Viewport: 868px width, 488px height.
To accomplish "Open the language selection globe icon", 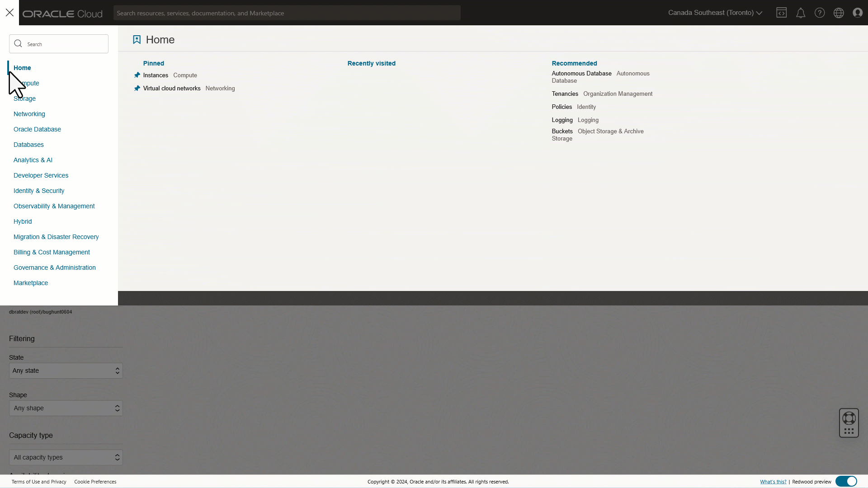I will tap(839, 13).
